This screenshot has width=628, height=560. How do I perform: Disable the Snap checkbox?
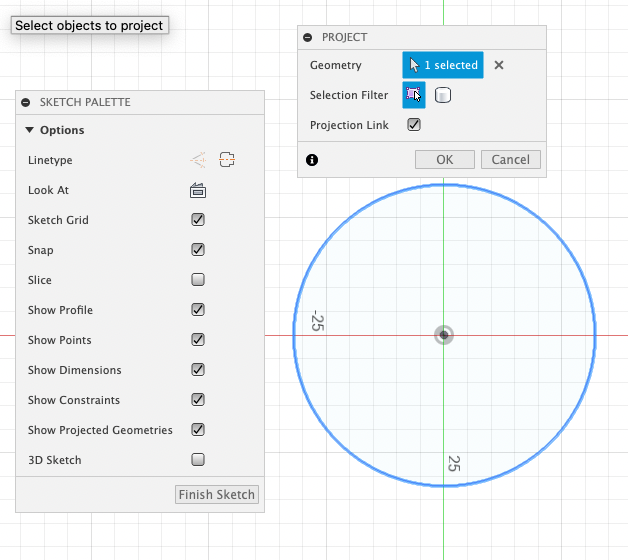pyautogui.click(x=198, y=250)
